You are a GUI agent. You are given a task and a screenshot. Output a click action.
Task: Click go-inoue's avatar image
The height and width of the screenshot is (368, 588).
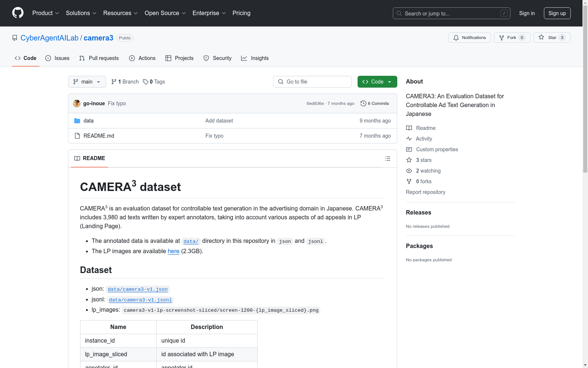tap(77, 103)
